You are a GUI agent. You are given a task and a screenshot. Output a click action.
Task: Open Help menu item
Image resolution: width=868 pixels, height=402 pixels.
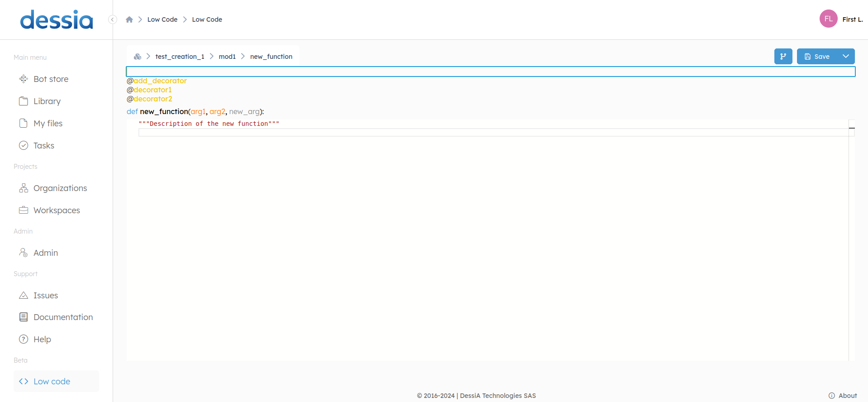pos(42,340)
